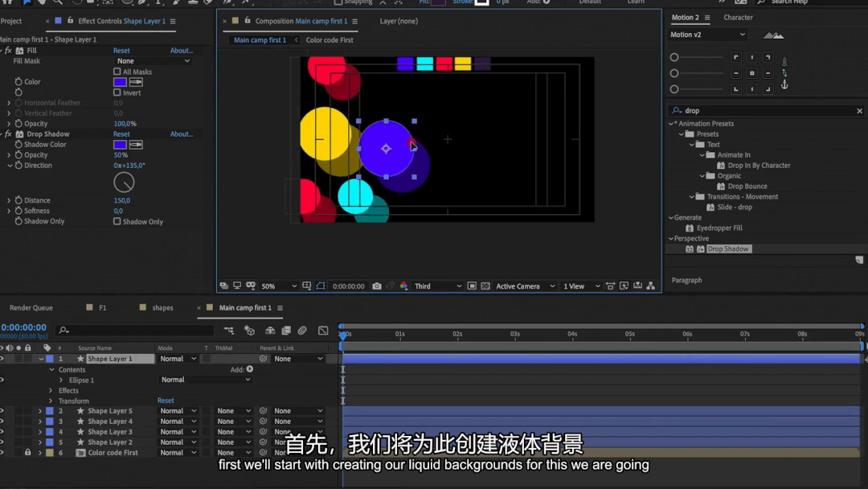This screenshot has height=489, width=868.
Task: Click Reset next to Transform in timeline
Action: click(x=166, y=401)
